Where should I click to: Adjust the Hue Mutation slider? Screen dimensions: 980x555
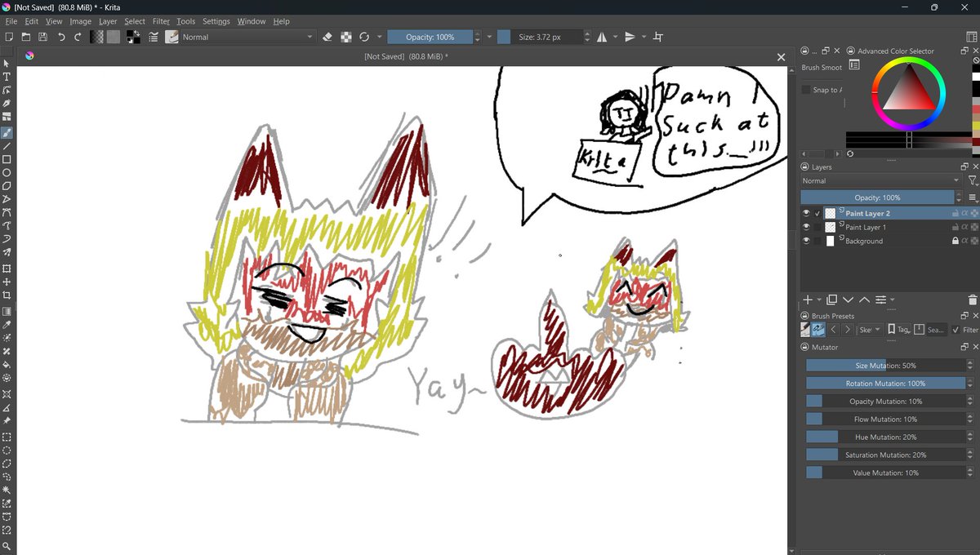(885, 437)
